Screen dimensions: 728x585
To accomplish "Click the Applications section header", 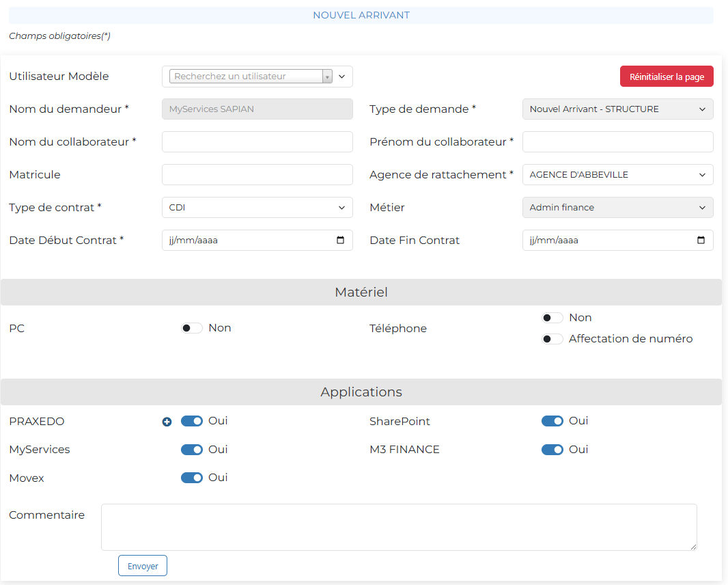I will (x=361, y=392).
